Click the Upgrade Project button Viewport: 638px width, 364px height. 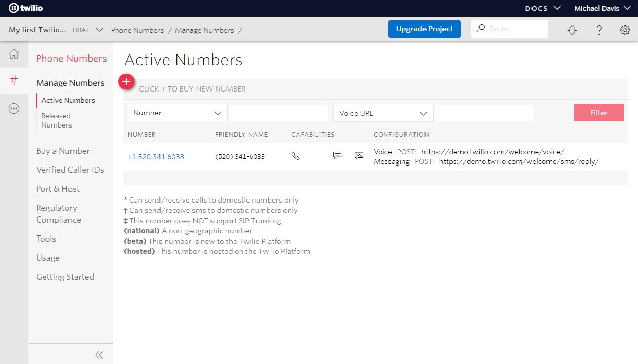point(424,29)
